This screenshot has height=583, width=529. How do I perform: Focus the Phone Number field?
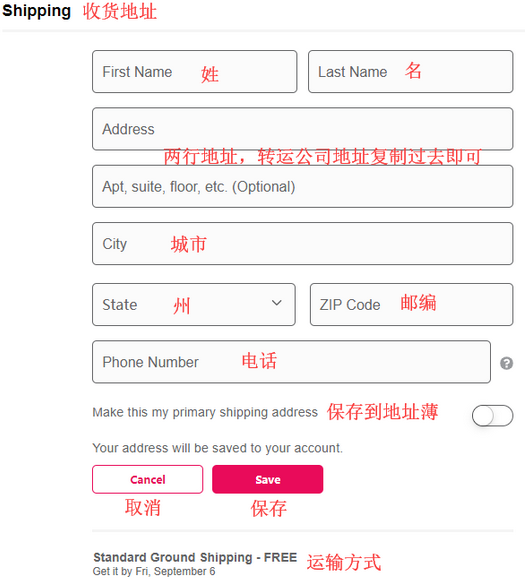(x=291, y=362)
